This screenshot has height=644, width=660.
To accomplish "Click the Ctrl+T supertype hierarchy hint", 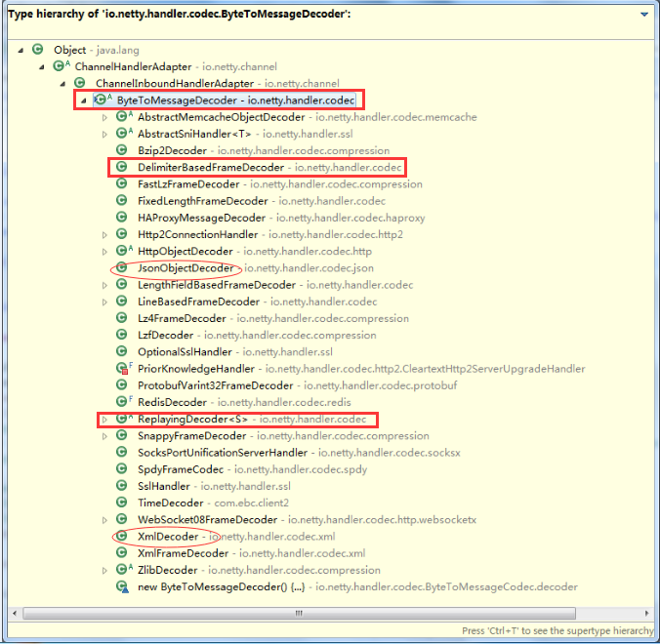I will (557, 630).
